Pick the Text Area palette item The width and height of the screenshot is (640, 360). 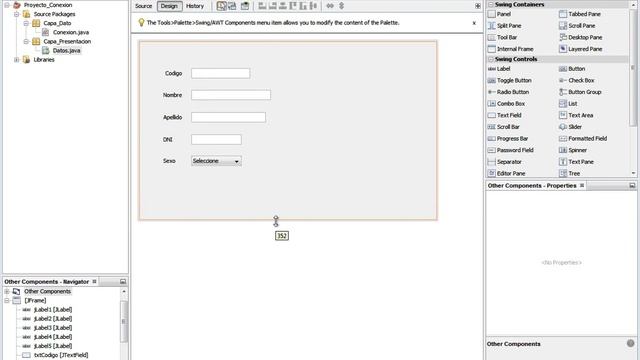pyautogui.click(x=576, y=115)
